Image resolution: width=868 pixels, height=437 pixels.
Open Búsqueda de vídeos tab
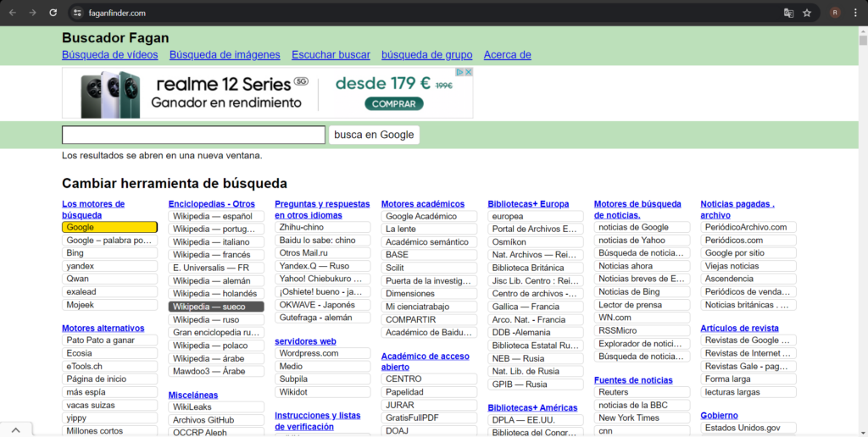(x=110, y=55)
